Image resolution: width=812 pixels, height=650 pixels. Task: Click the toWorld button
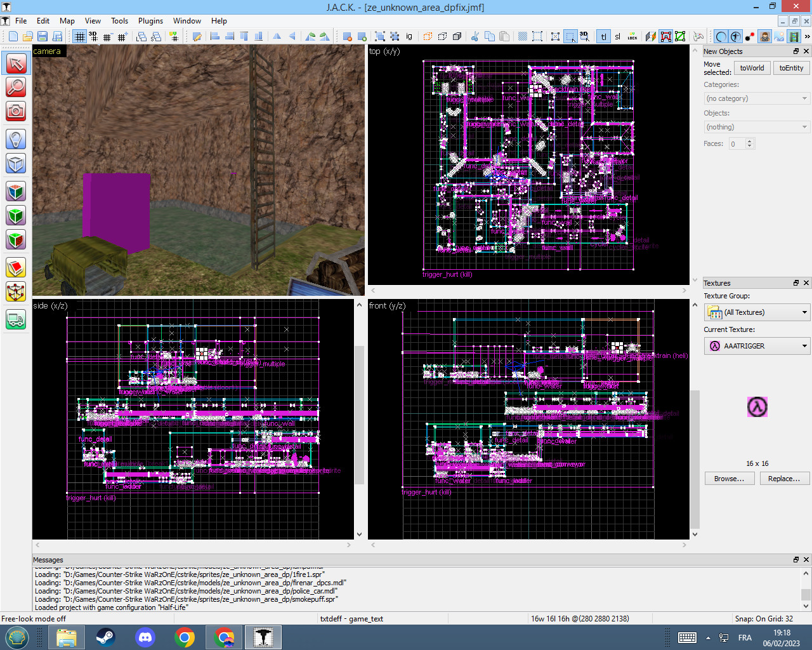coord(752,67)
